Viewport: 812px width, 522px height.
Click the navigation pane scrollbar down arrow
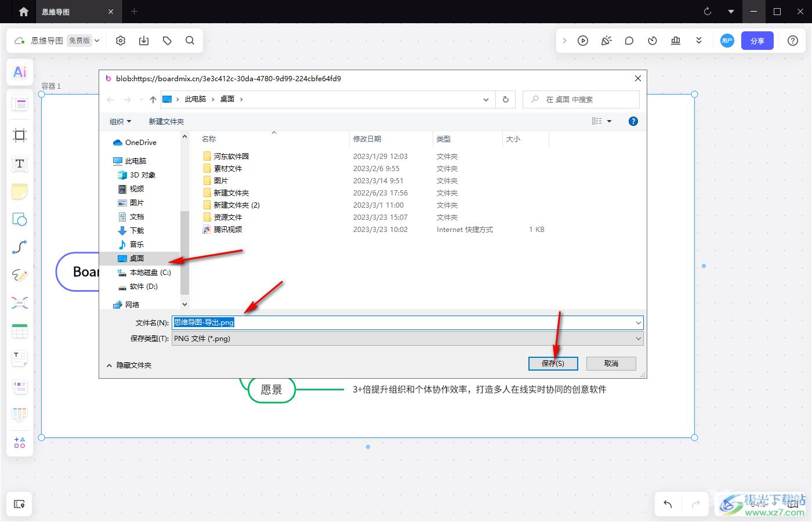pos(184,304)
